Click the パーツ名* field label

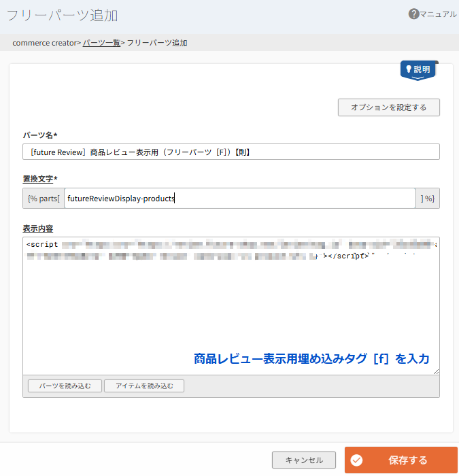click(x=40, y=135)
